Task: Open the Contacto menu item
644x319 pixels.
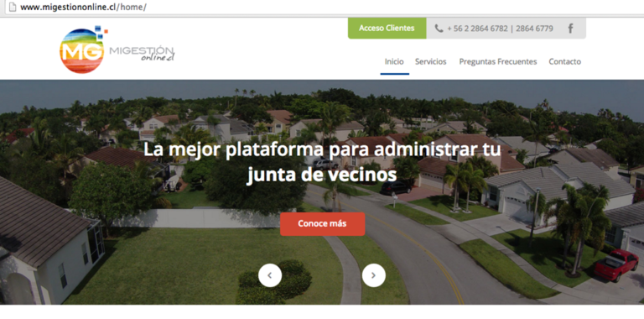Action: [564, 61]
